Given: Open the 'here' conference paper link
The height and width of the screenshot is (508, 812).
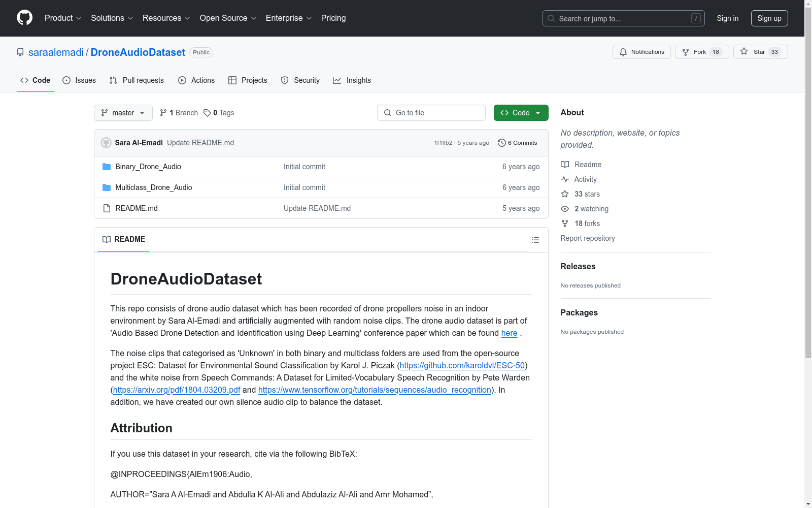Looking at the screenshot, I should click(509, 333).
